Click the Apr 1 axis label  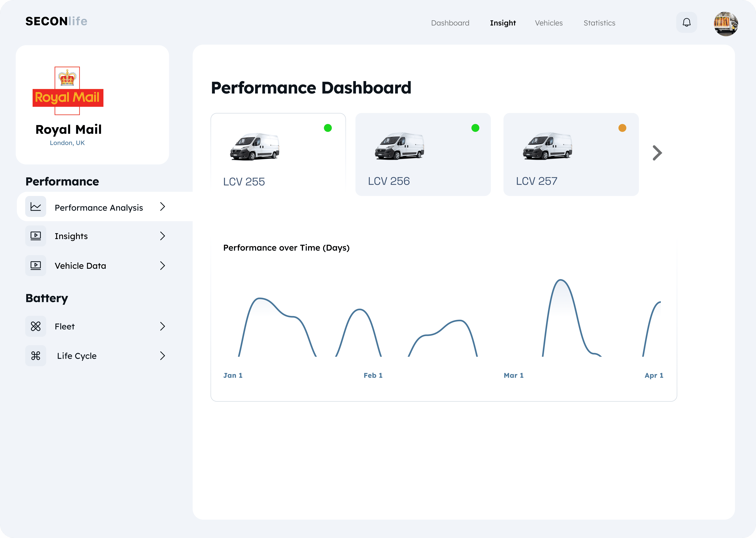click(654, 375)
